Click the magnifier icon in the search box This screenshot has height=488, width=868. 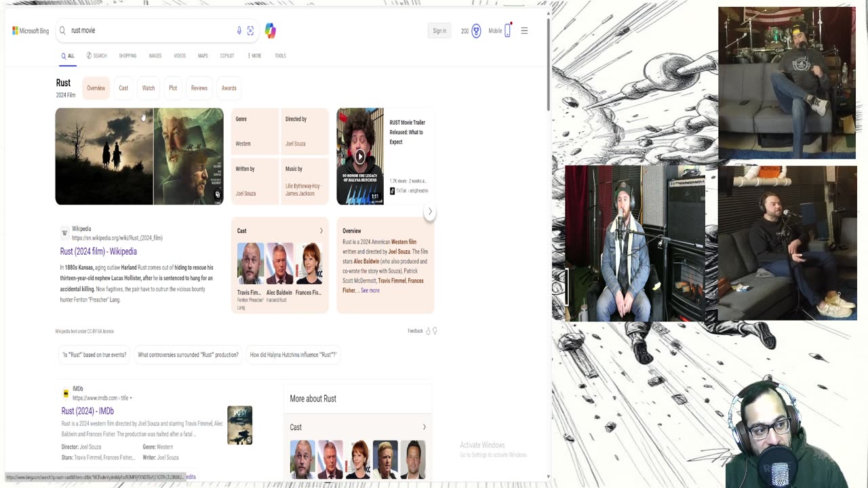coord(62,30)
